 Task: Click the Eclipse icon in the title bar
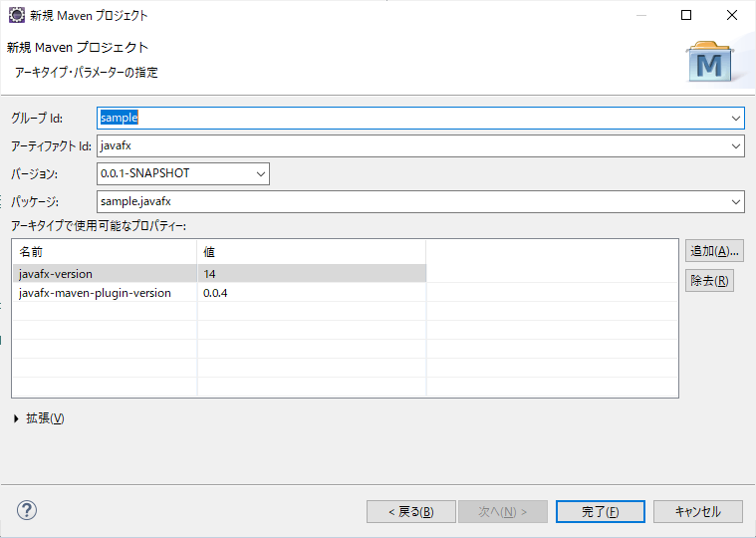click(17, 15)
